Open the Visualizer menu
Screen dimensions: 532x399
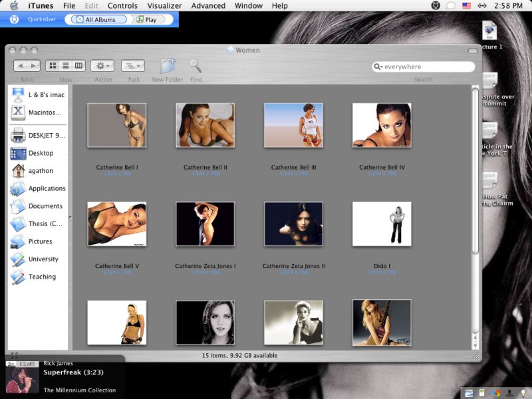point(164,5)
